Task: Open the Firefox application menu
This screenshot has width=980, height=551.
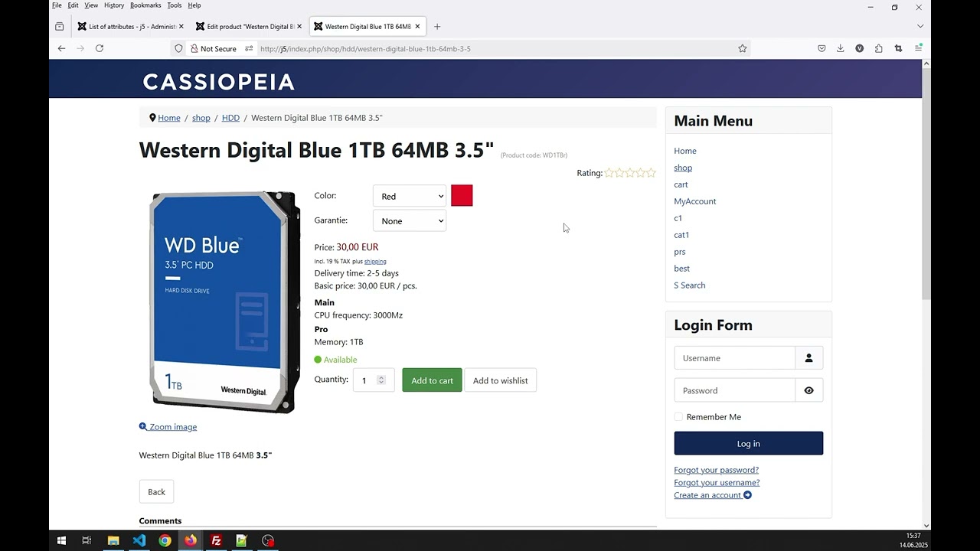Action: click(918, 48)
